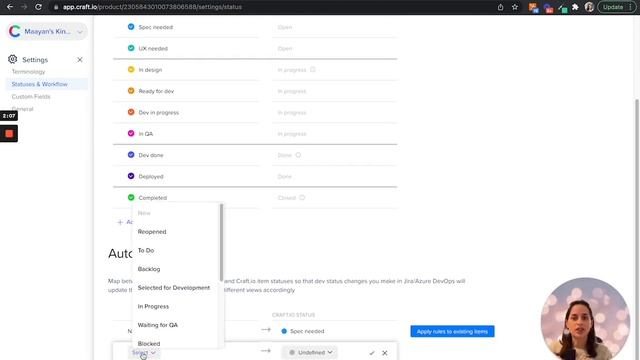The width and height of the screenshot is (640, 360).
Task: Go back with browser back arrow
Action: tap(10, 7)
